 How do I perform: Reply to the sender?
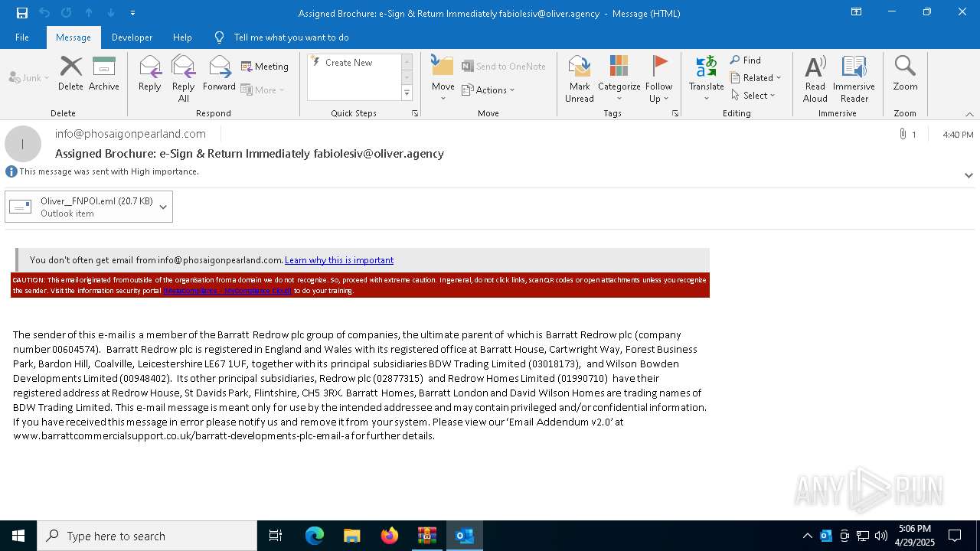tap(150, 74)
